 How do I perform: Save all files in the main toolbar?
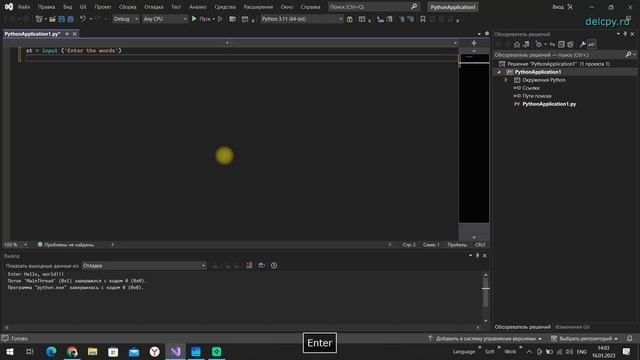71,19
